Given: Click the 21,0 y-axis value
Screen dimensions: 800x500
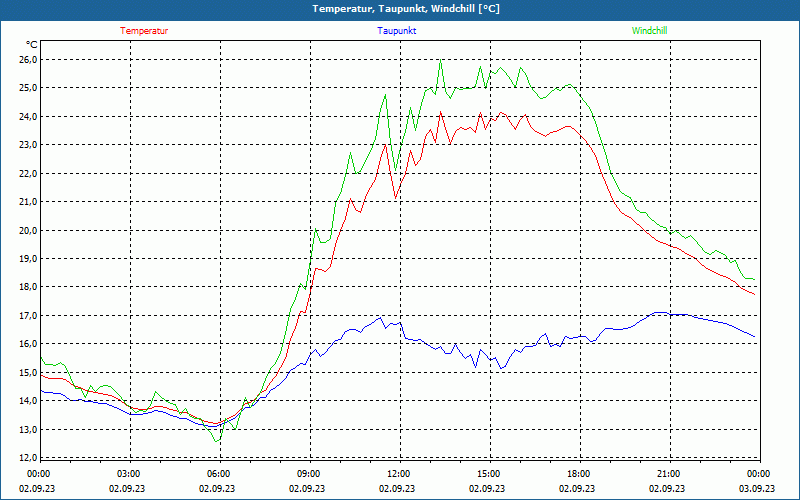Looking at the screenshot, I should click(29, 202).
